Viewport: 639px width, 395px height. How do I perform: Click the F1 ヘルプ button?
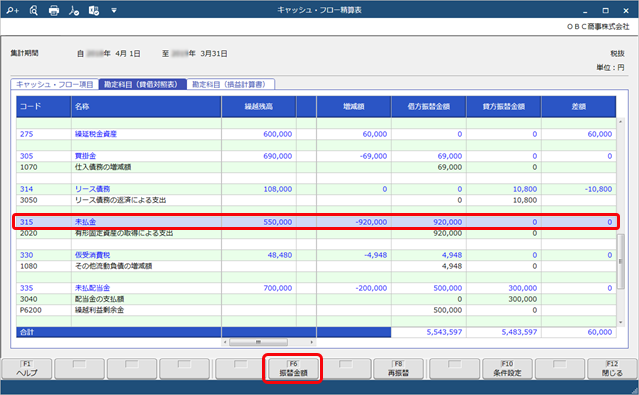click(x=27, y=369)
